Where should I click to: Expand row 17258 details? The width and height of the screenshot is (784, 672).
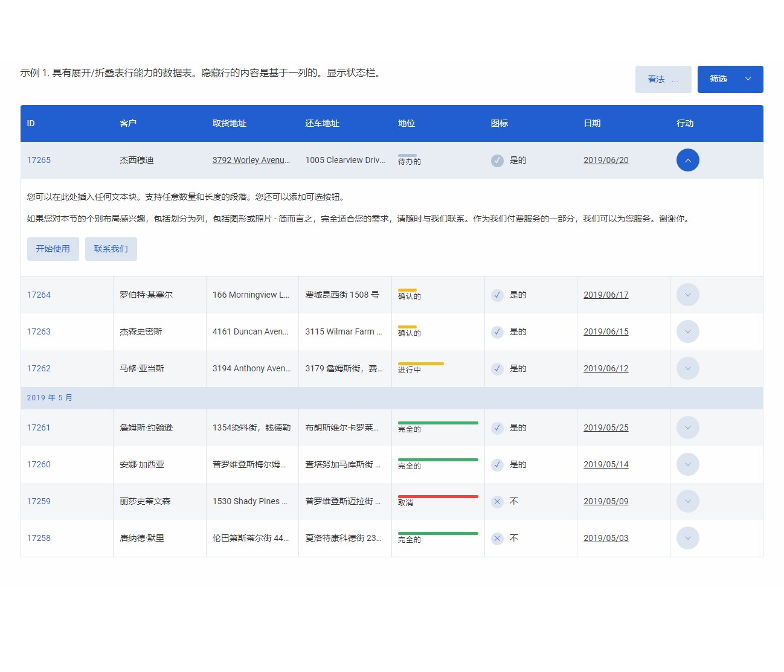pyautogui.click(x=687, y=538)
